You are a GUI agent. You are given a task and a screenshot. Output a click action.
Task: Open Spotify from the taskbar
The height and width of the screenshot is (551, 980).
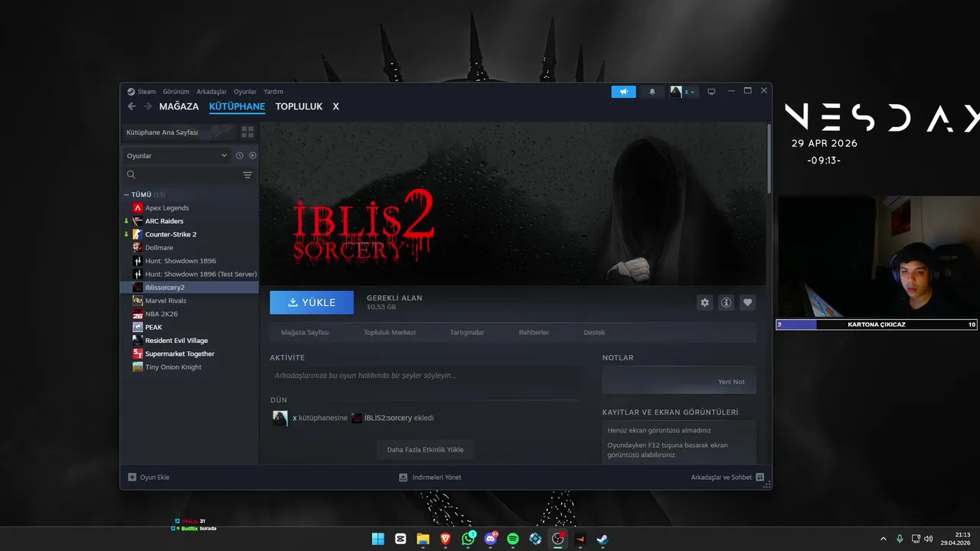click(x=513, y=539)
